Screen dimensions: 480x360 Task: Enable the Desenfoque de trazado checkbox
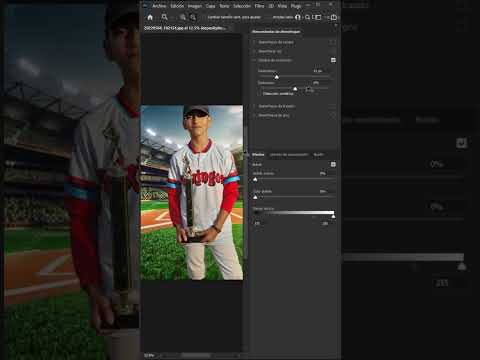333,106
